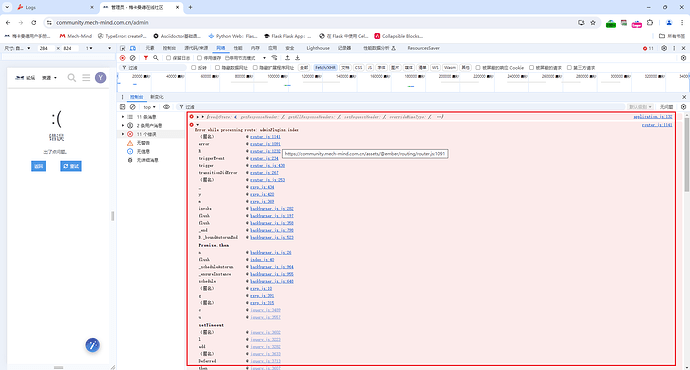
Task: Check blocked requests checkbox
Action: [x=531, y=68]
